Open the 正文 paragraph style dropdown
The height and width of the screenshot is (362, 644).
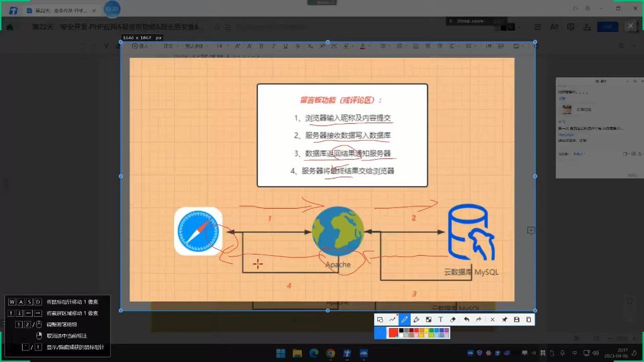(x=170, y=47)
